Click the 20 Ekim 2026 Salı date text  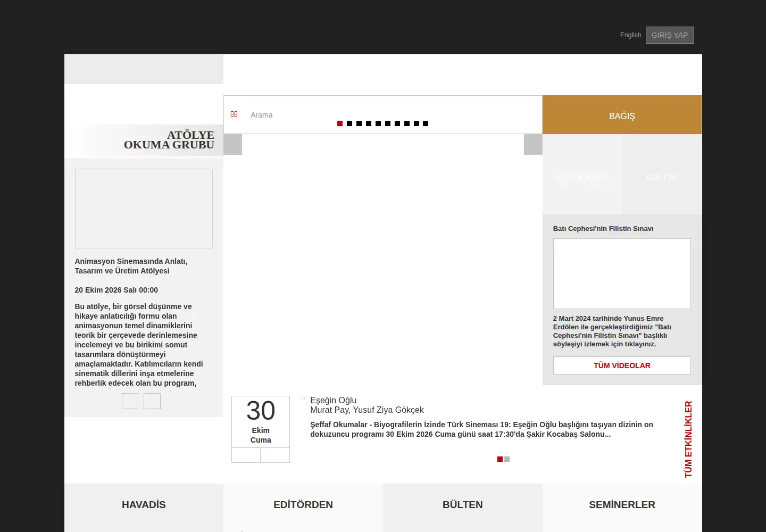click(116, 290)
